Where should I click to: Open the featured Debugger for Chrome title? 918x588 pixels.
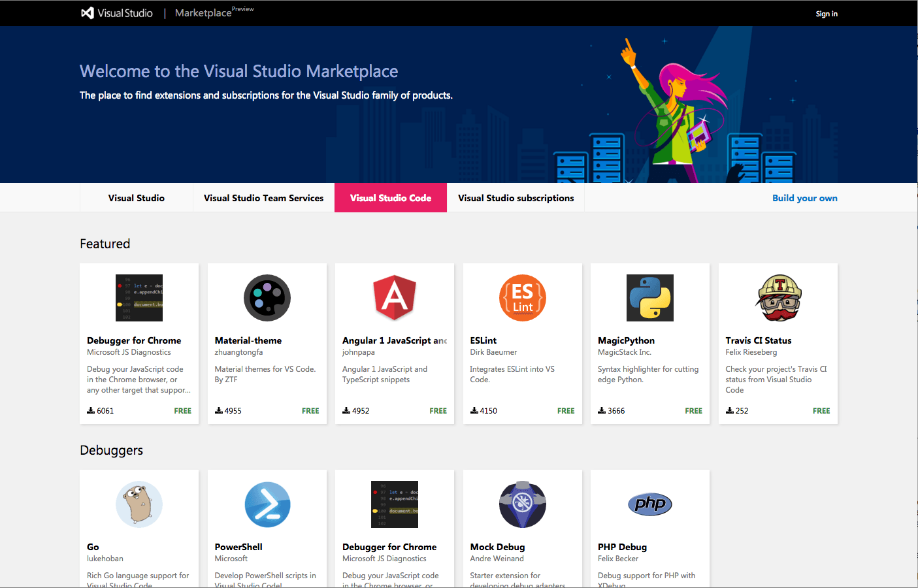tap(134, 340)
